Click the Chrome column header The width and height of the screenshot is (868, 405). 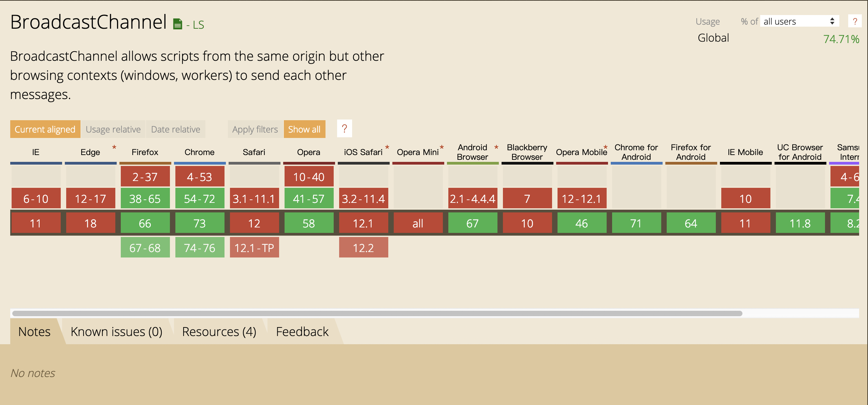(200, 152)
